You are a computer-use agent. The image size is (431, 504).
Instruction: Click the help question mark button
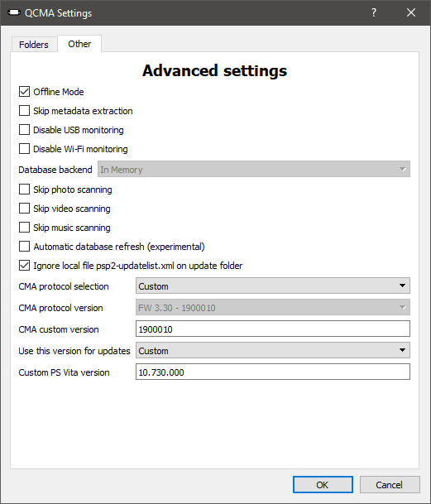coord(373,12)
